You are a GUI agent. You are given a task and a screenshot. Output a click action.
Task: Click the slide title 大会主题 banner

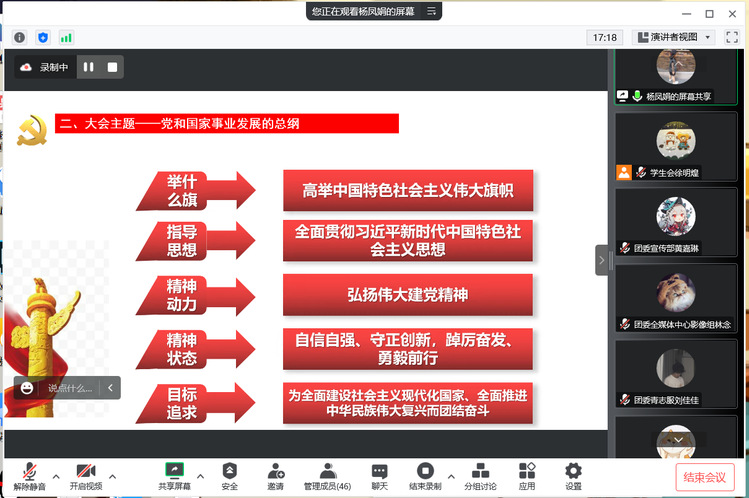point(227,124)
